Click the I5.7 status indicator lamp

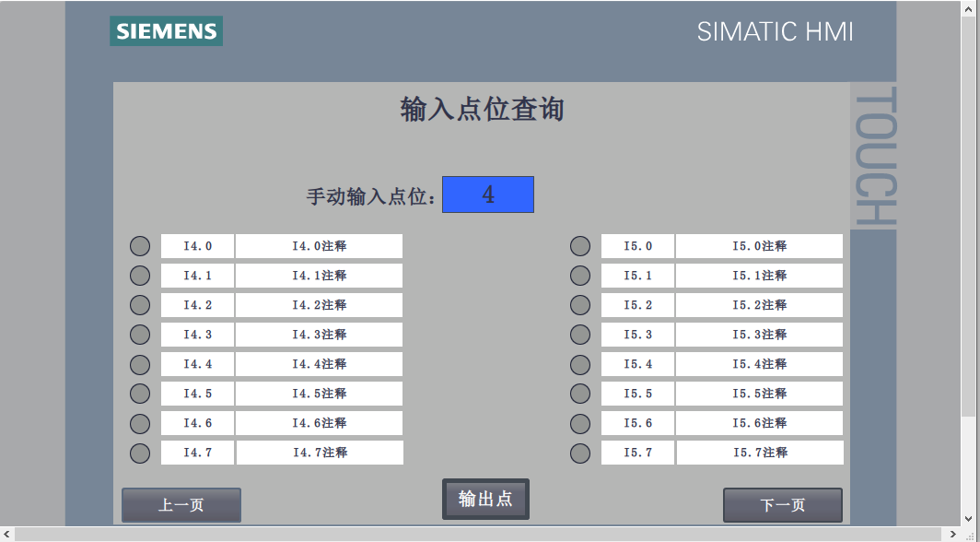(x=579, y=454)
